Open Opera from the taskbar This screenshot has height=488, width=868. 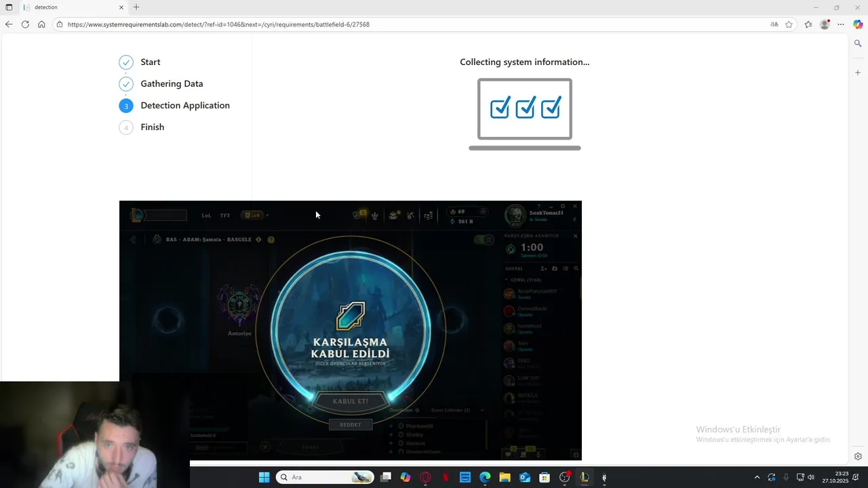[x=425, y=477]
